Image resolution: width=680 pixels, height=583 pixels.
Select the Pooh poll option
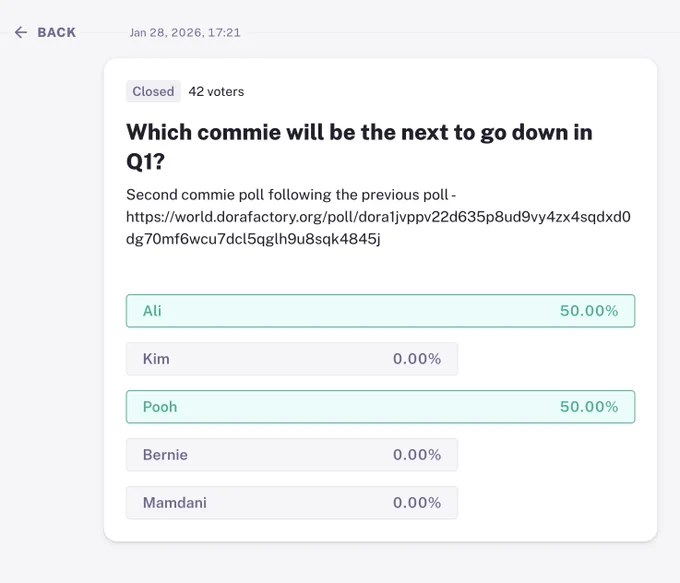click(x=380, y=407)
